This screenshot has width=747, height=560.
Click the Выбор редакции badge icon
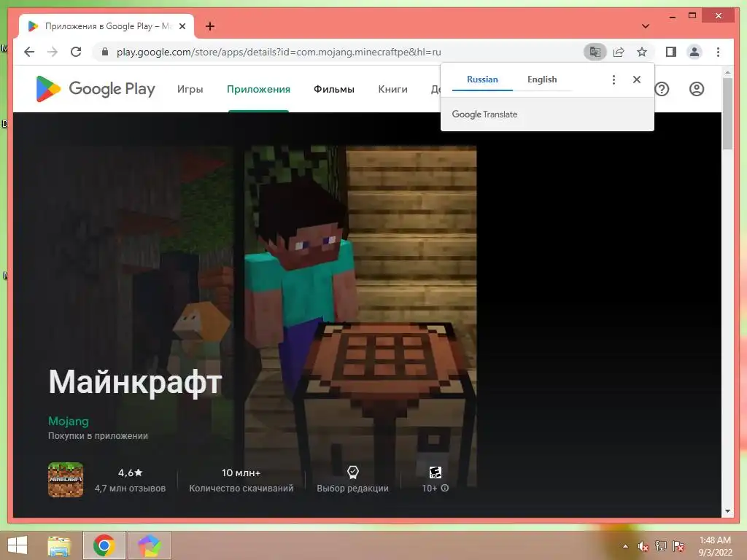pos(352,472)
